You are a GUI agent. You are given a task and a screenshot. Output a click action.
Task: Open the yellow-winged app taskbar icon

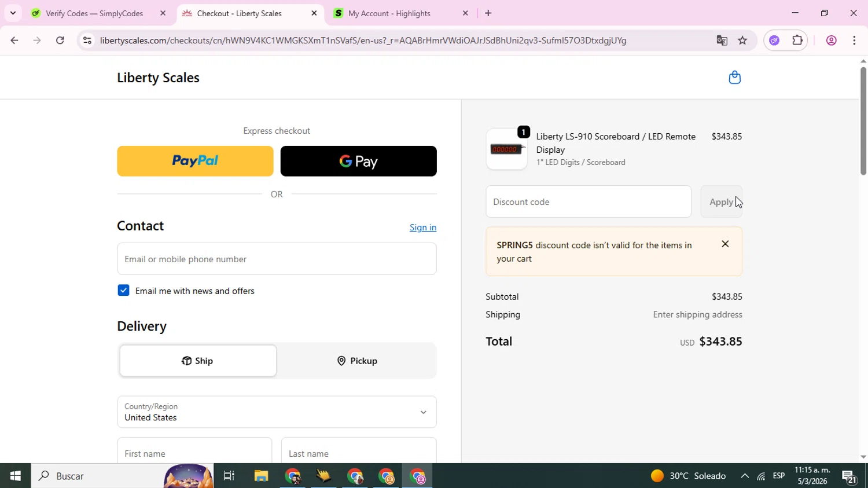click(x=324, y=476)
